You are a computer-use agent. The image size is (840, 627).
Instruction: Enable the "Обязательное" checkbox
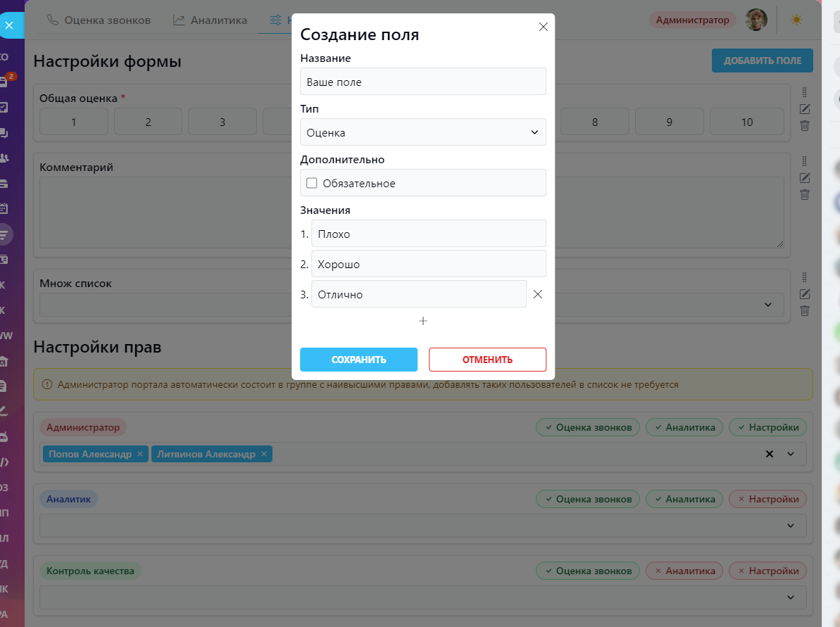click(x=312, y=184)
